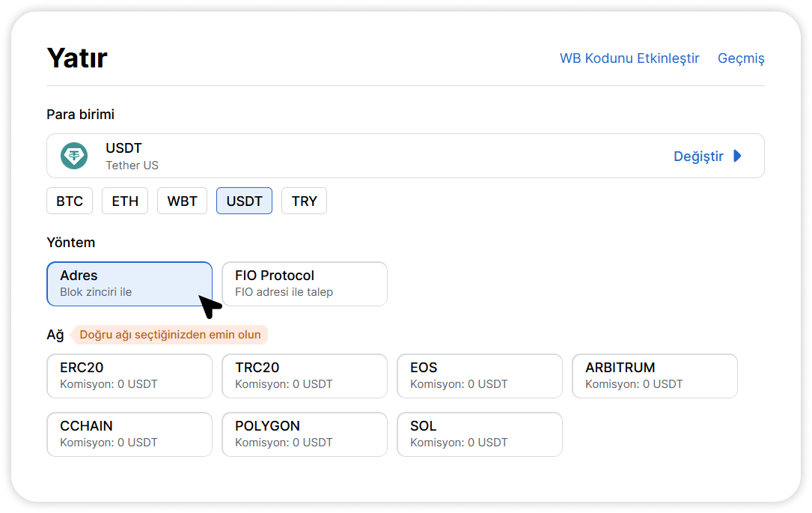The height and width of the screenshot is (513, 812).
Task: Open the WB Kodunu Etkinleştir link
Action: (x=629, y=58)
